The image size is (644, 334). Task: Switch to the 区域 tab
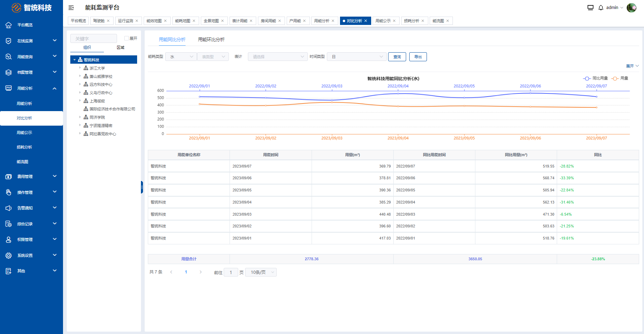pos(120,47)
